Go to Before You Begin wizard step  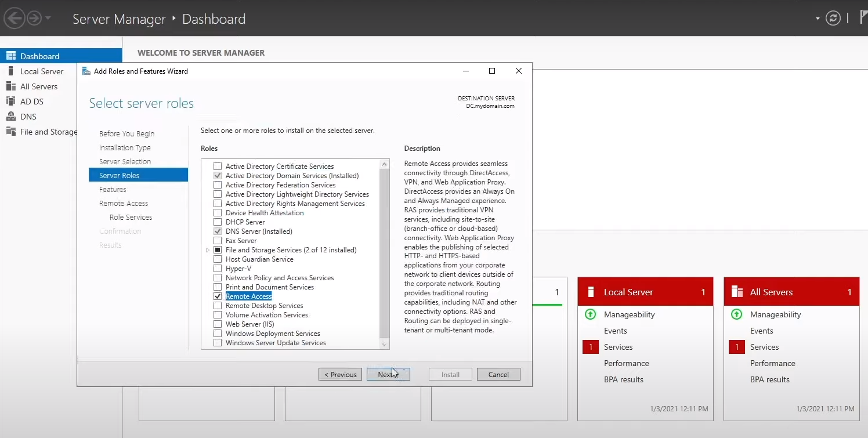(126, 134)
